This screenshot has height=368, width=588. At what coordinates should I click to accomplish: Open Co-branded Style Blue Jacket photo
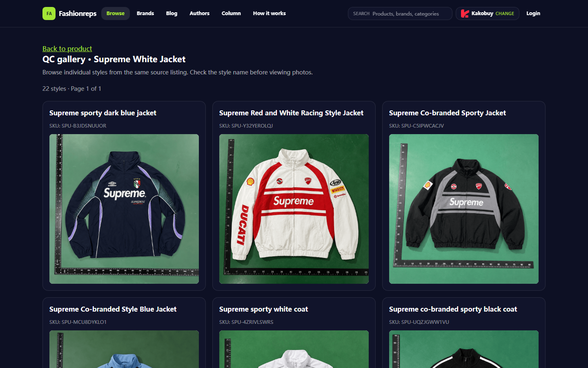pyautogui.click(x=124, y=349)
